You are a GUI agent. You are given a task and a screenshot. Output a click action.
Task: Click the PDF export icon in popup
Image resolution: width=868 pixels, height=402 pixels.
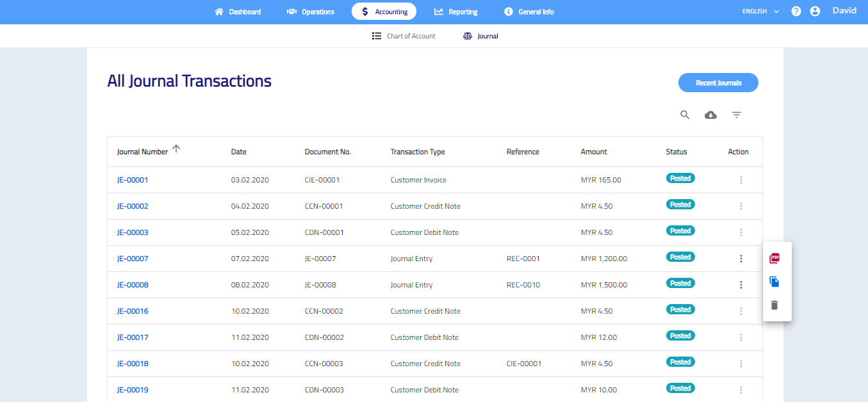(774, 258)
